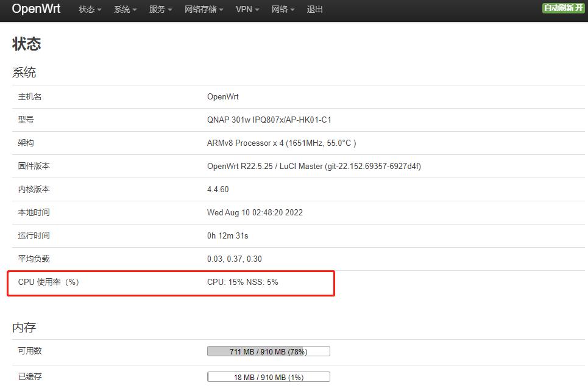Click the 可用数 memory bar 711 MB / 910 MB
Viewport: 588px width, 388px height.
point(269,351)
